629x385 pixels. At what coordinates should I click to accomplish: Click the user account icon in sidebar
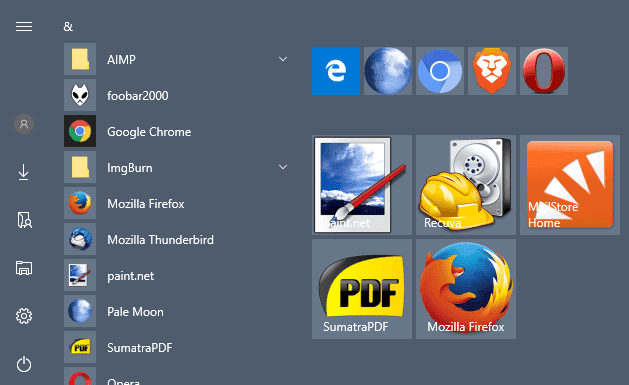tap(24, 124)
